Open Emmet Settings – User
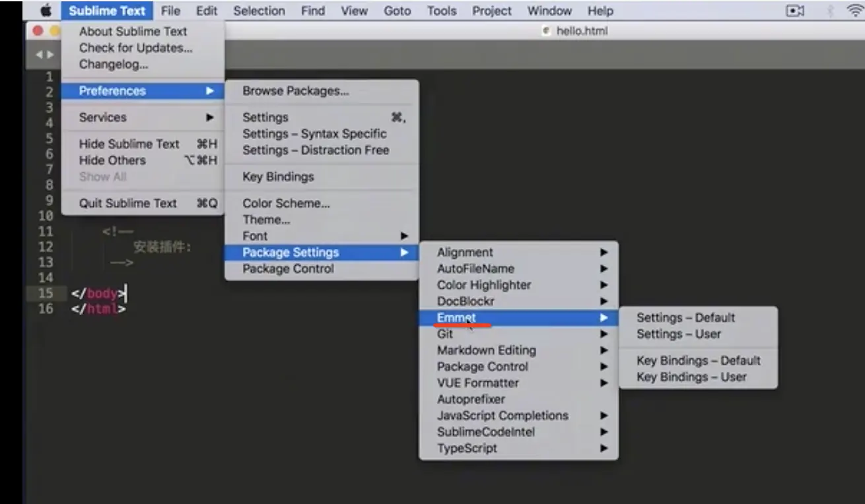The width and height of the screenshot is (865, 504). tap(699, 334)
